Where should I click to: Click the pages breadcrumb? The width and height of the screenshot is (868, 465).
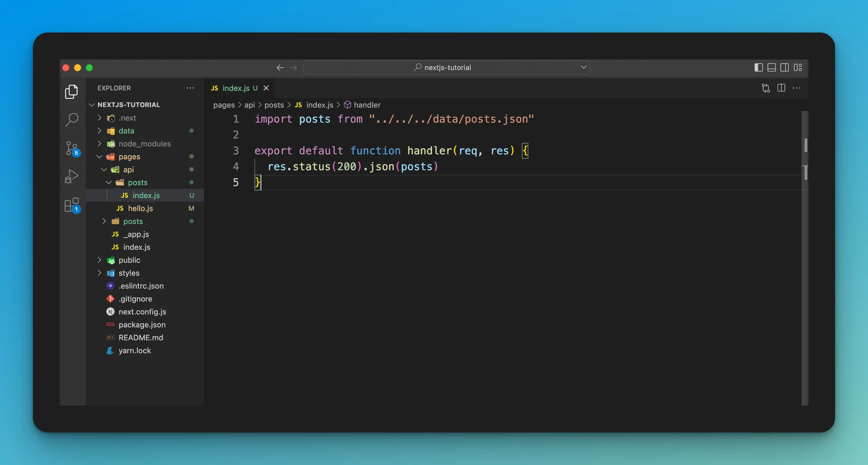(224, 105)
